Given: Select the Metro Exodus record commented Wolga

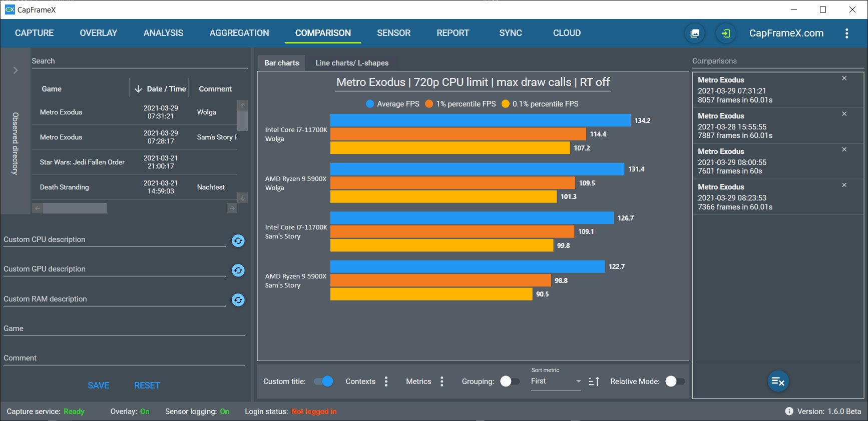Looking at the screenshot, I should [134, 112].
